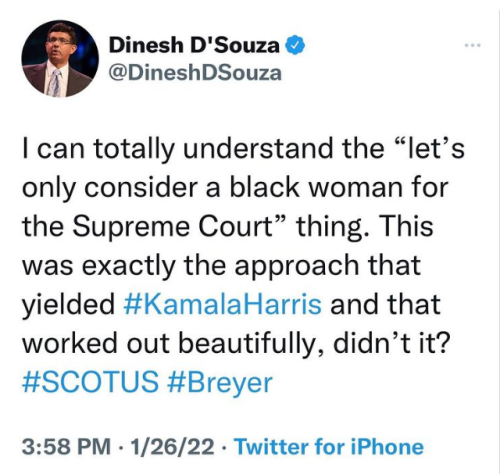
Task: Open the @DineshDSouza handle link
Action: click(x=195, y=73)
